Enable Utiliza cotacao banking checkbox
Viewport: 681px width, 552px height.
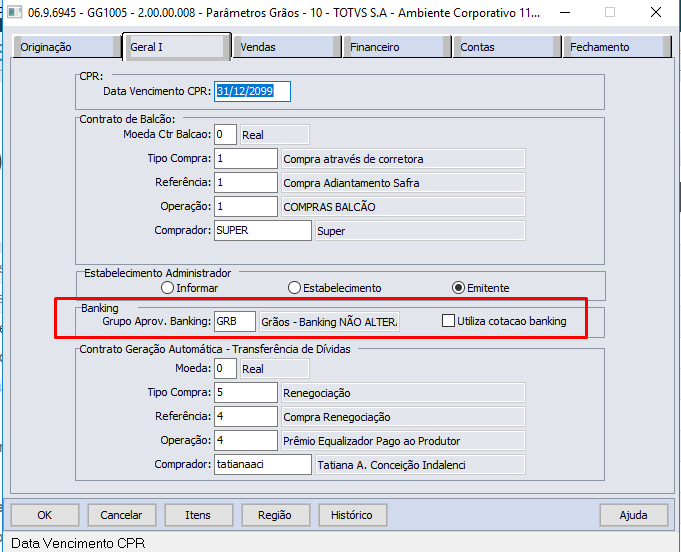448,321
